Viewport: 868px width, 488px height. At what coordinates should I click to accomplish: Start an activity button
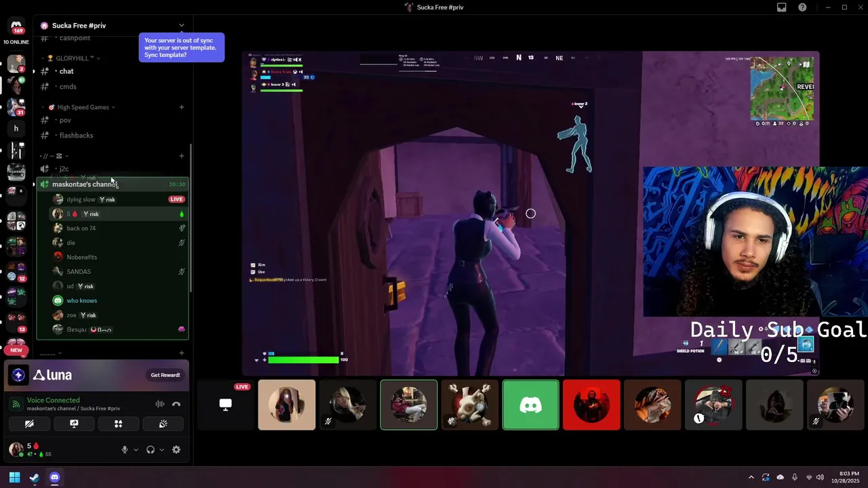(x=118, y=424)
